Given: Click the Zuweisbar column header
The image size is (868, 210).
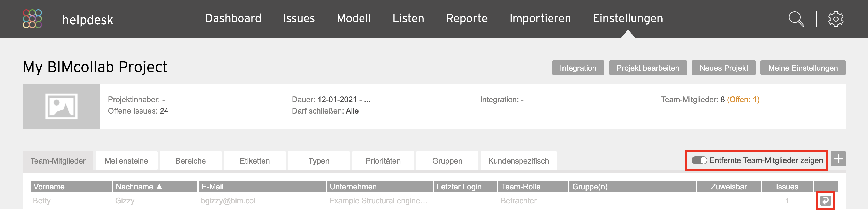Looking at the screenshot, I should [729, 187].
